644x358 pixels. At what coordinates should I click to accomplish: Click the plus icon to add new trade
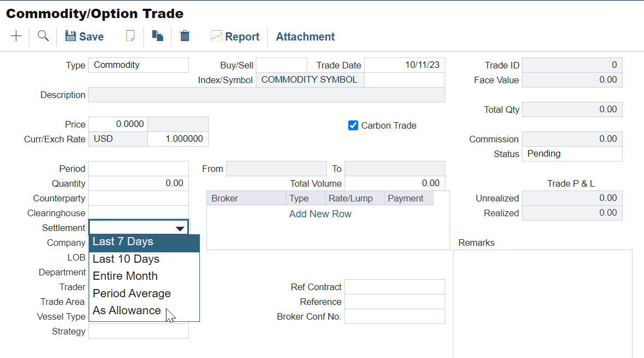pos(16,36)
